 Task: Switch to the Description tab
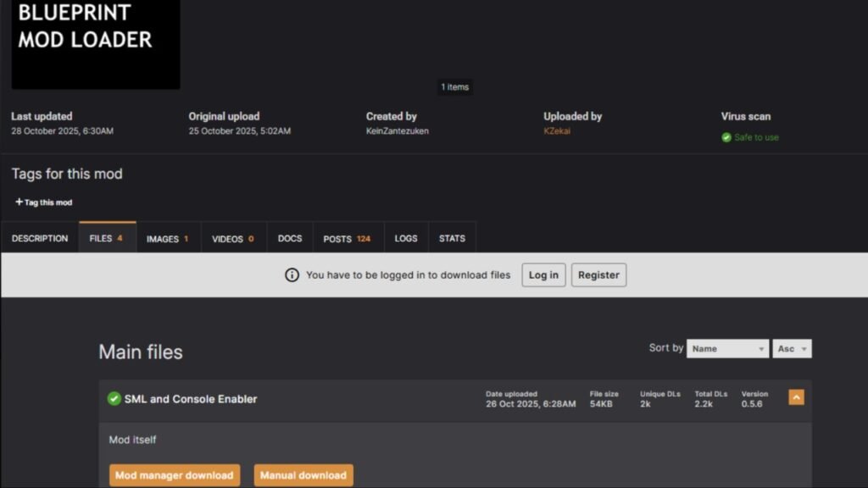tap(40, 239)
